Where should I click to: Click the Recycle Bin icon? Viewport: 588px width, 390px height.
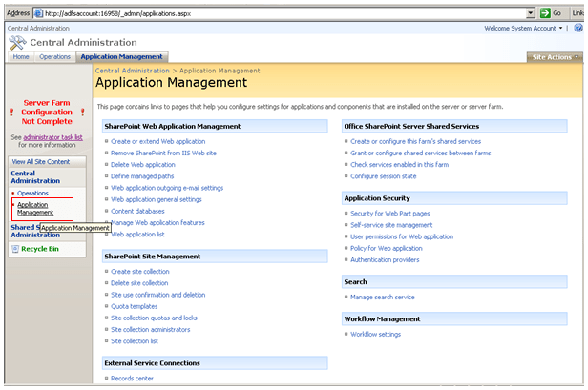click(x=14, y=249)
